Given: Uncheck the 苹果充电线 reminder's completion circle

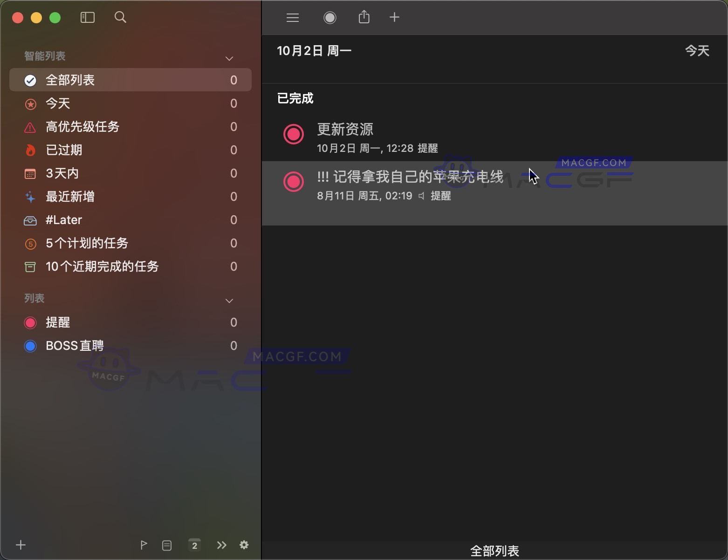Looking at the screenshot, I should coord(293,182).
